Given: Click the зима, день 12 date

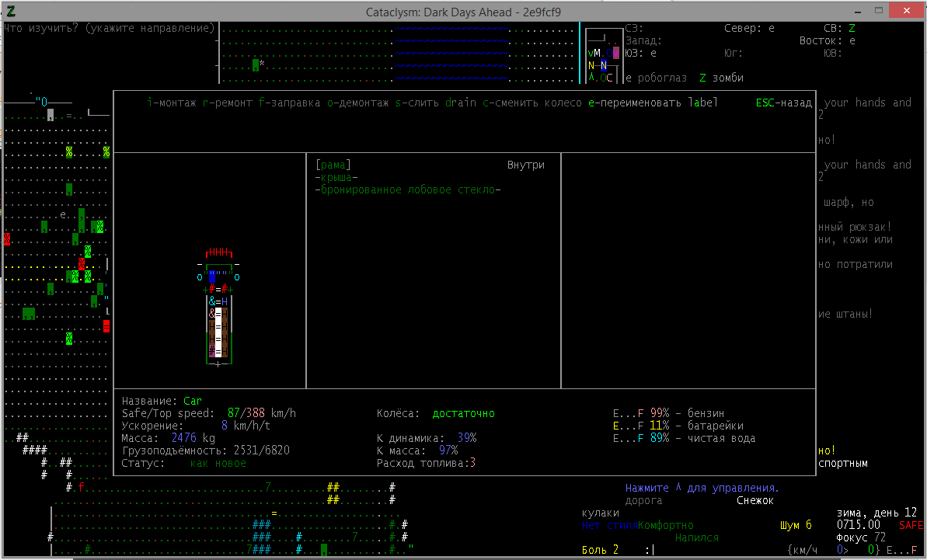Looking at the screenshot, I should (876, 513).
